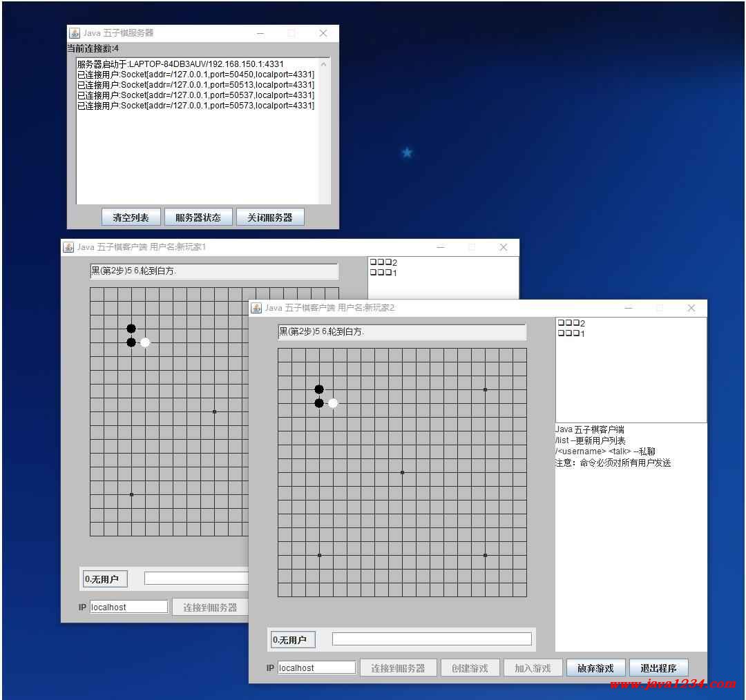Select second user entry in 新玩家1 user list

pos(383,273)
